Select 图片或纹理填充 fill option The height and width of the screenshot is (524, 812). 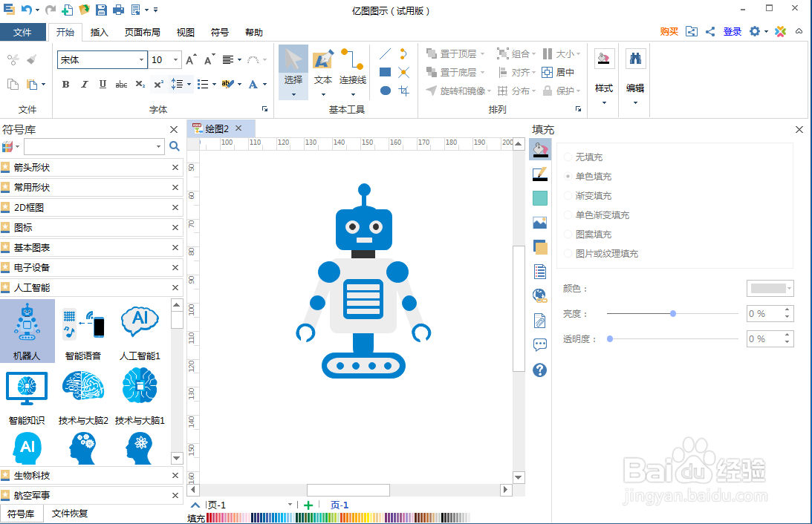pos(601,254)
